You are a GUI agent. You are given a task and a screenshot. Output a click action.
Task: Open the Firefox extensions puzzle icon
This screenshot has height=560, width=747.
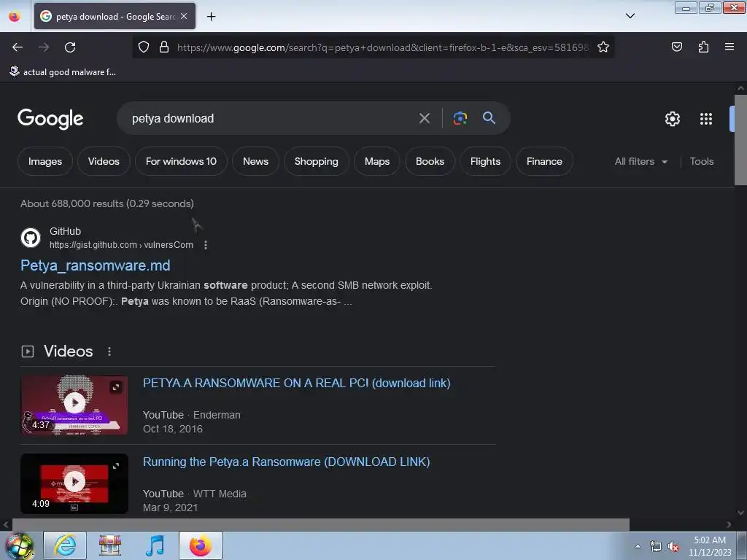[703, 47]
